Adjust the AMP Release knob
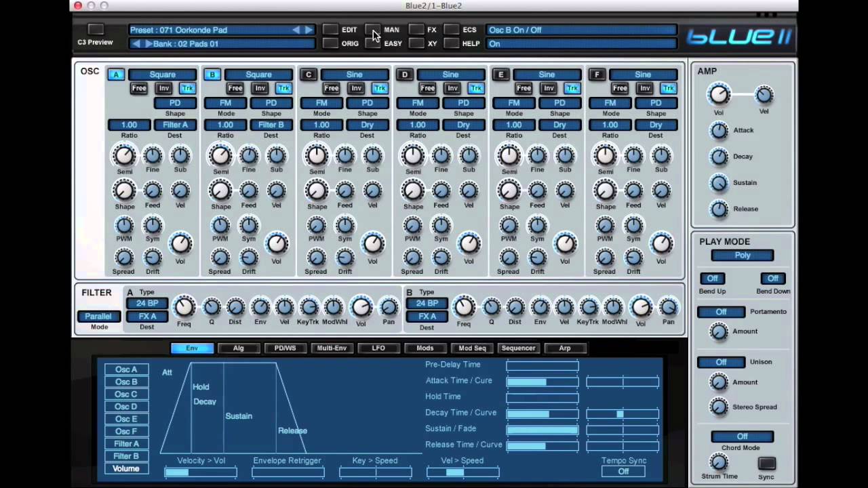 click(x=719, y=209)
